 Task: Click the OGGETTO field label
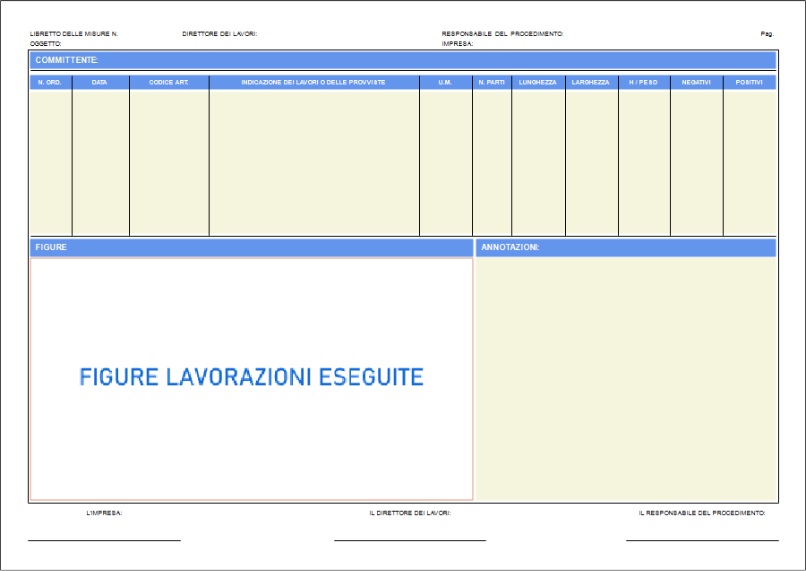click(46, 44)
